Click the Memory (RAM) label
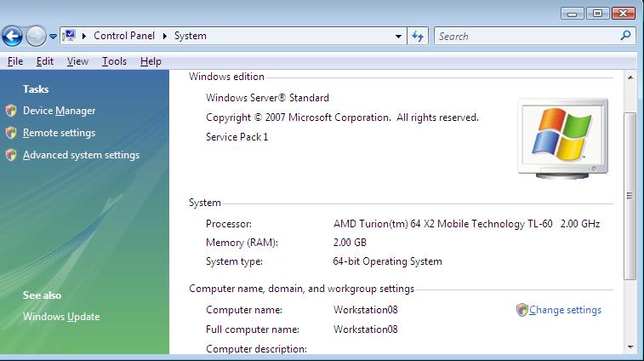Screen dimensions: 644x361 click(x=242, y=243)
